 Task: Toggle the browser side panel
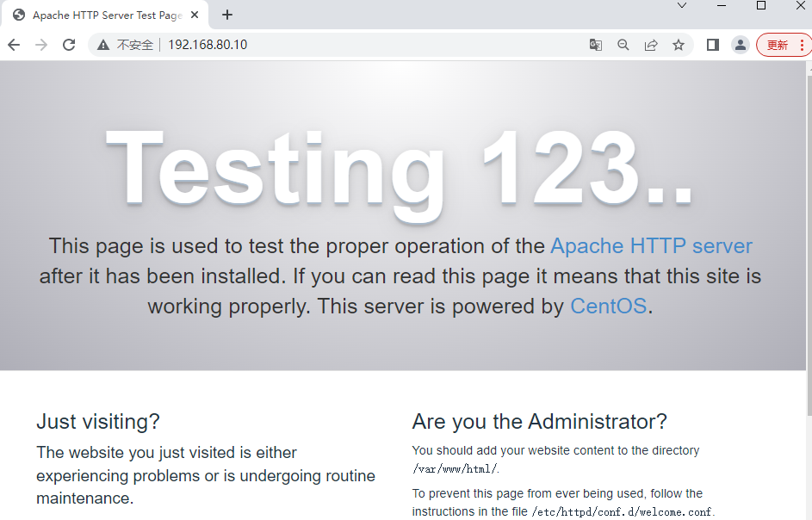(x=713, y=45)
